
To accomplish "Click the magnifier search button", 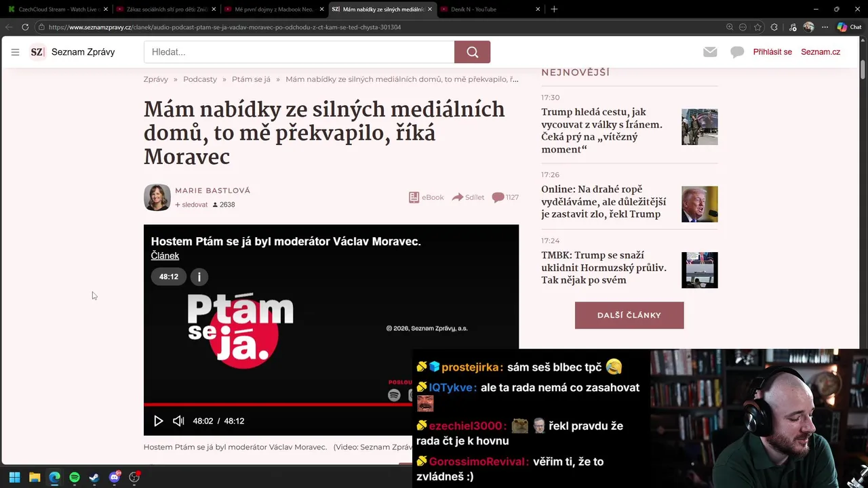I will click(472, 52).
